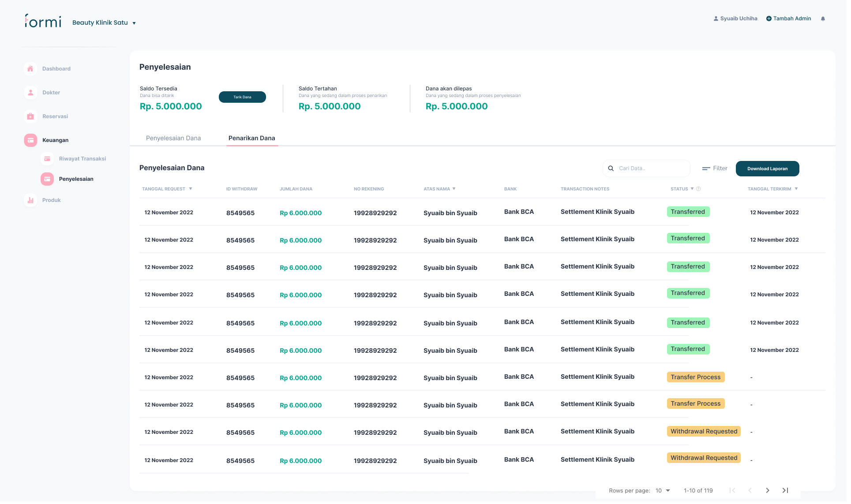Click the Download Laporan button

767,168
